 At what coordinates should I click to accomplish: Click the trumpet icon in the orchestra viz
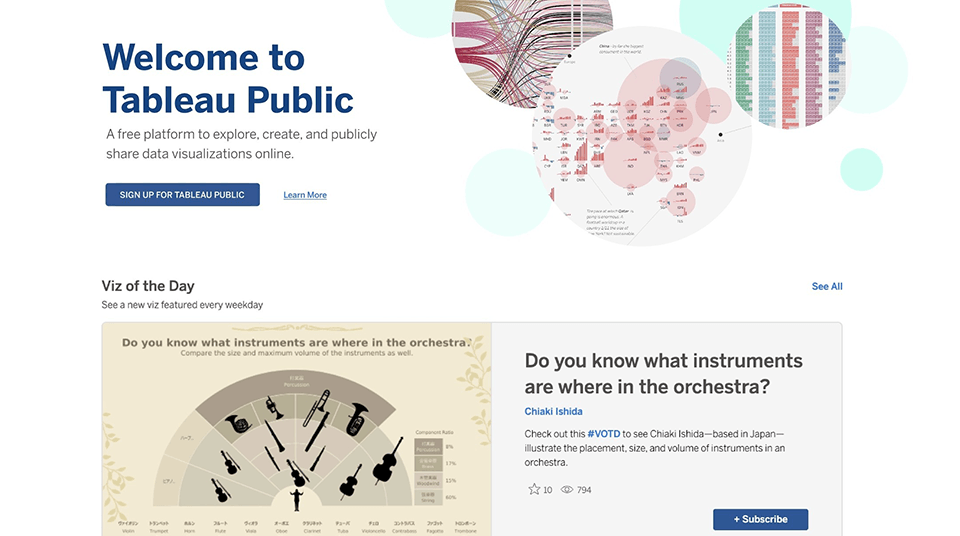272,409
